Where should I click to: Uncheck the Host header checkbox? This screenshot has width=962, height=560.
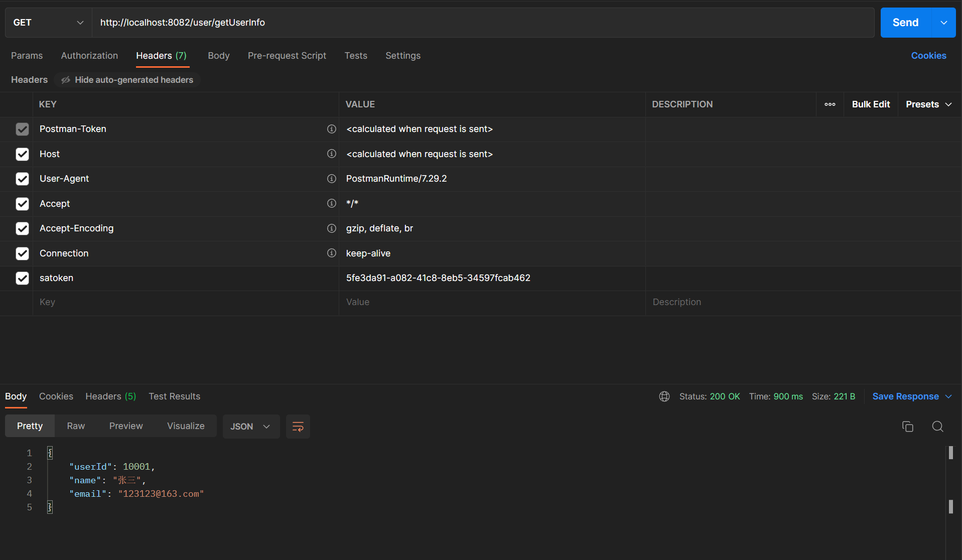tap(22, 154)
